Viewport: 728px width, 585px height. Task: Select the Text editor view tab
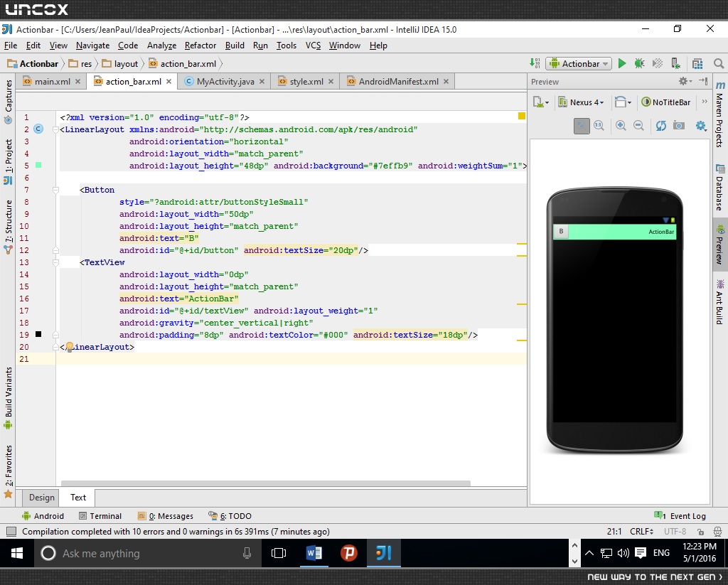[78, 498]
